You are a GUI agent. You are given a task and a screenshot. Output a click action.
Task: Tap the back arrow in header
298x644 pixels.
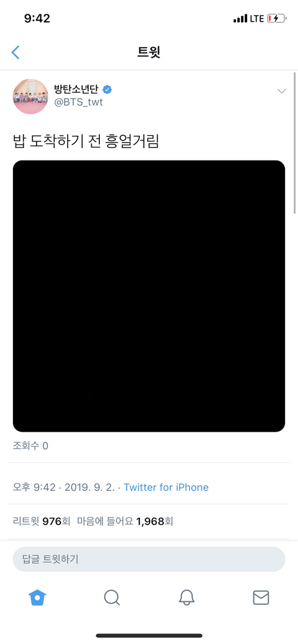click(16, 53)
